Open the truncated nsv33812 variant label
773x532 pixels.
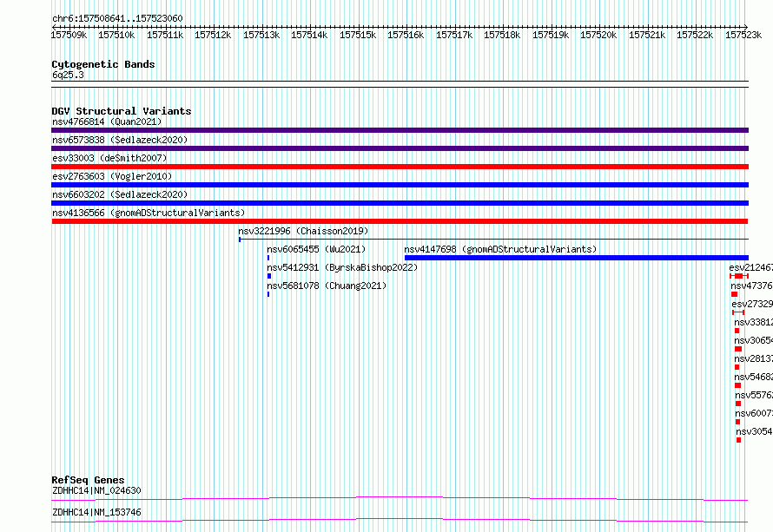753,322
